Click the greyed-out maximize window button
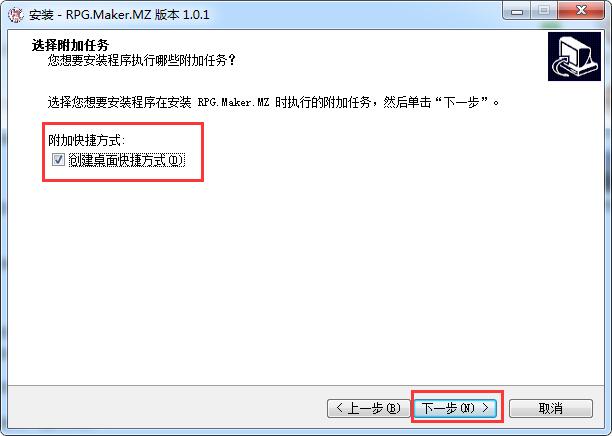The width and height of the screenshot is (612, 436). point(544,11)
